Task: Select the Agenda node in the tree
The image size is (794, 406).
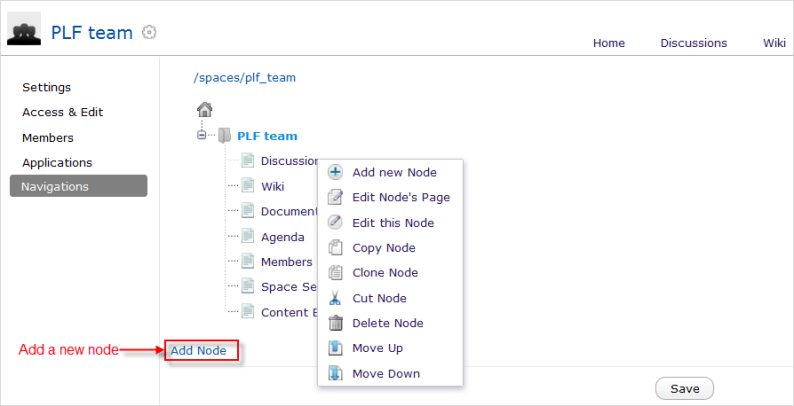Action: [x=282, y=237]
